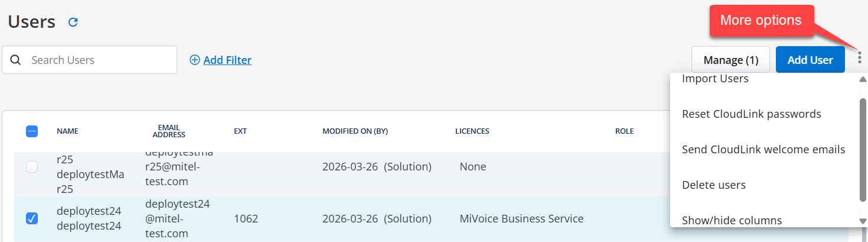The width and height of the screenshot is (868, 242).
Task: Open Show/hide columns option
Action: click(x=732, y=220)
